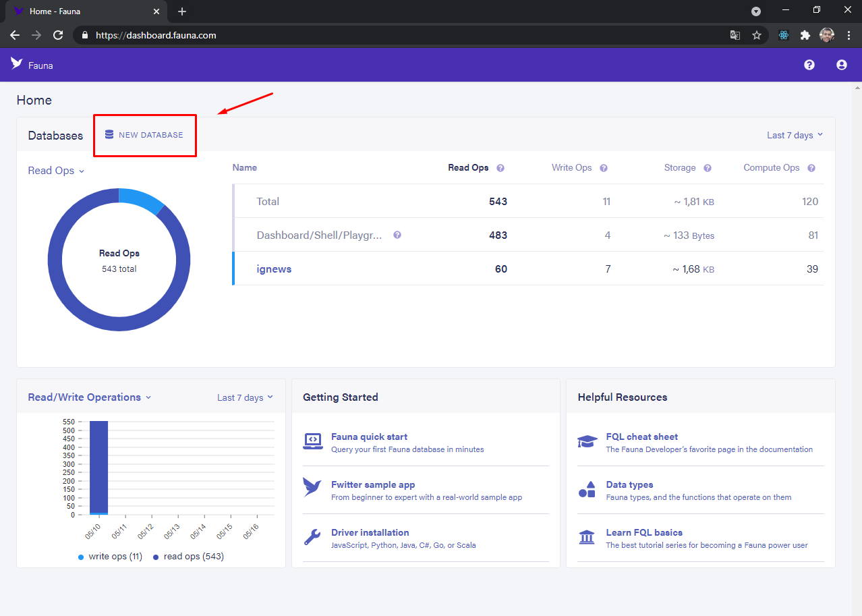Click the New Database stack icon

109,134
